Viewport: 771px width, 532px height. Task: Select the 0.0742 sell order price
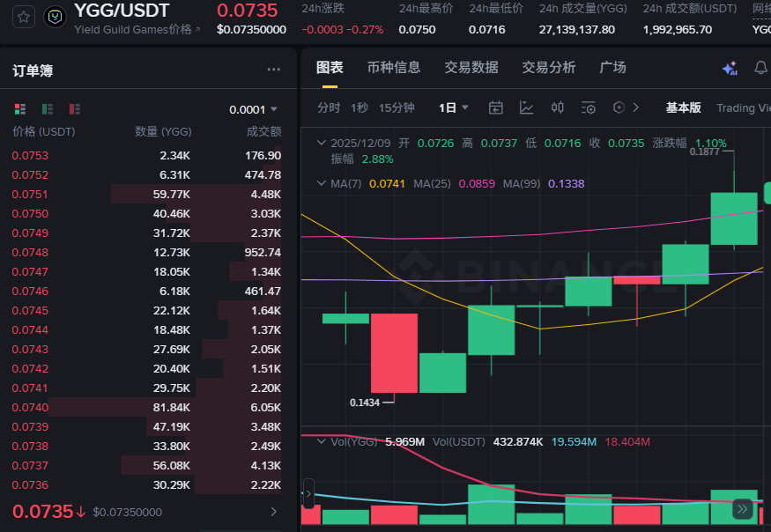click(x=30, y=368)
